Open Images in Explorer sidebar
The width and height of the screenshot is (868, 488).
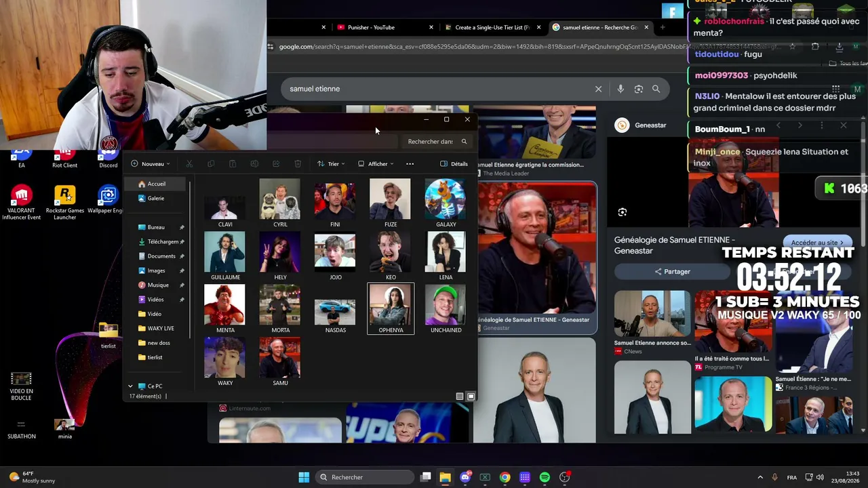click(152, 271)
